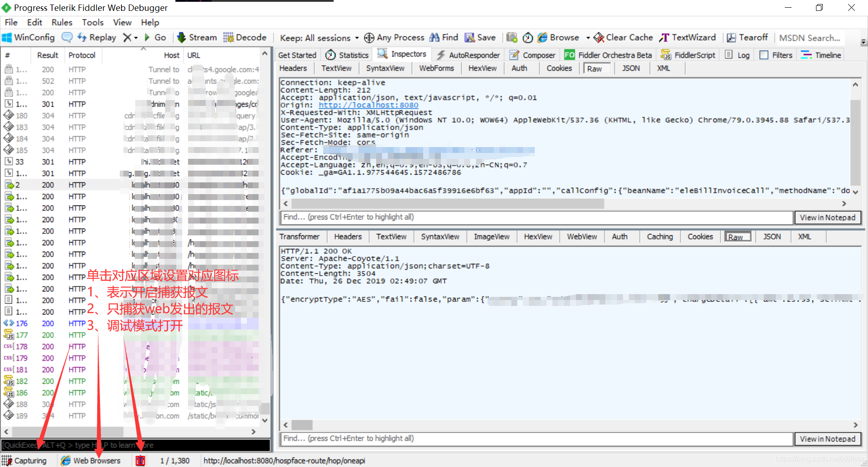The width and height of the screenshot is (868, 467).
Task: Switch to the AutoResponder tab
Action: point(468,55)
